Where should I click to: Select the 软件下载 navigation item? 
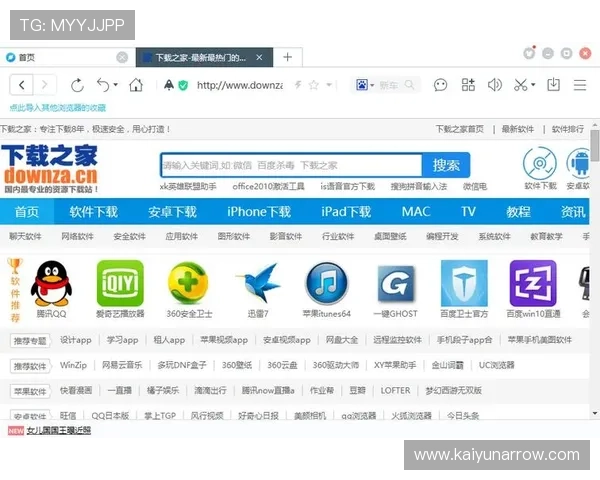[93, 212]
